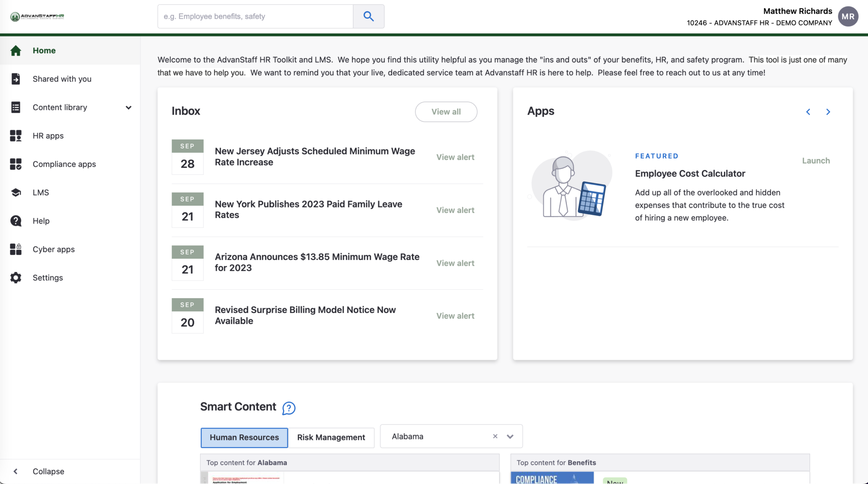Click the magnifying glass search button

(x=368, y=17)
